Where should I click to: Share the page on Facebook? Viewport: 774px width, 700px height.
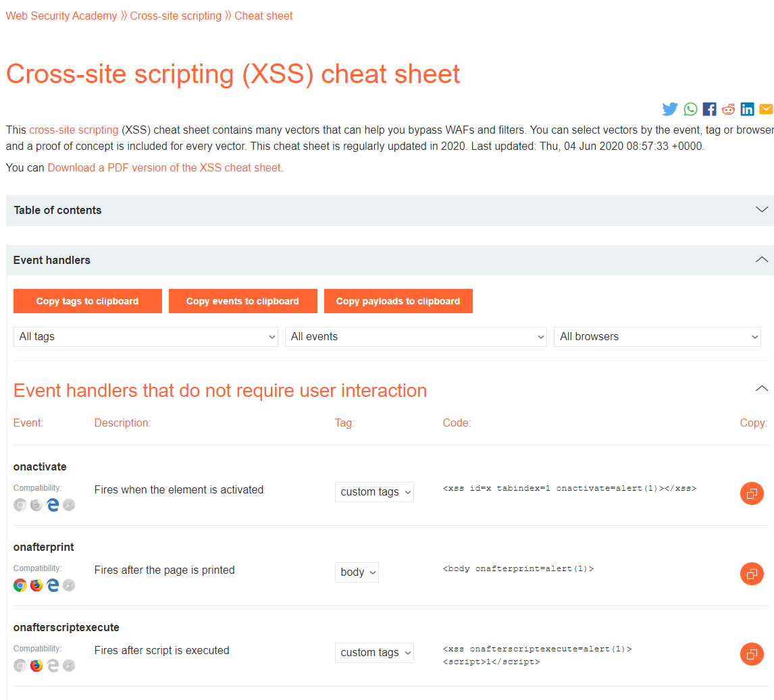[709, 109]
